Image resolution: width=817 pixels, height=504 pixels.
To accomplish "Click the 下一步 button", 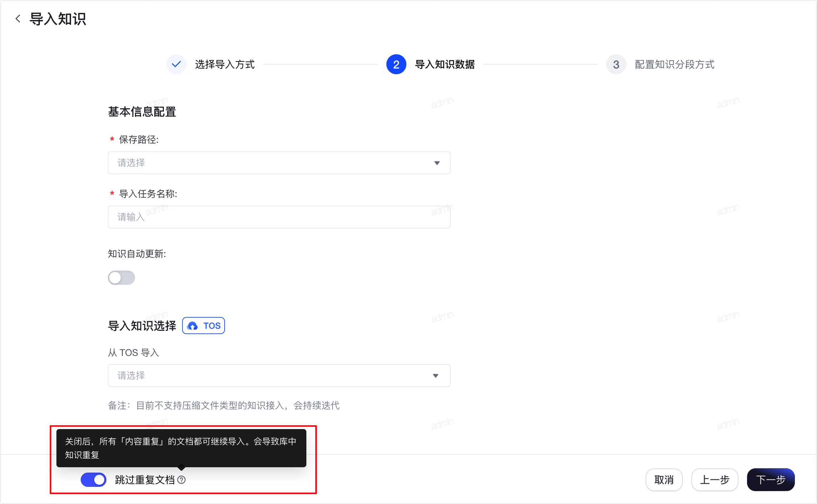I will coord(771,480).
